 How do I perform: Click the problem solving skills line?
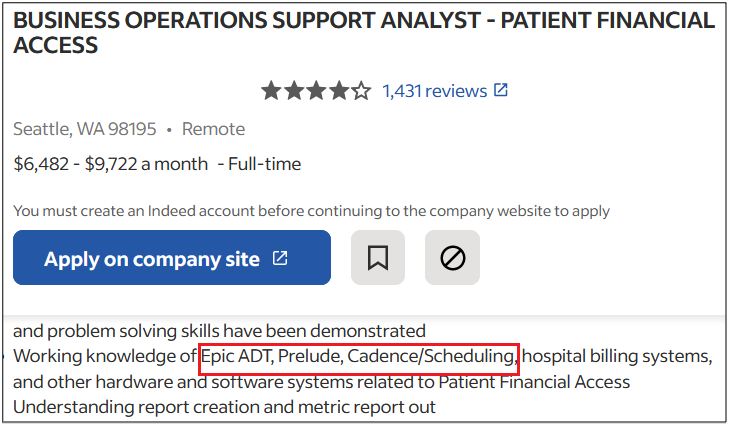(219, 331)
